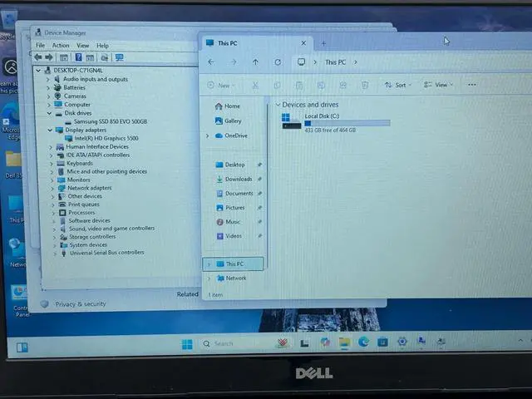The image size is (532, 399).
Task: Open the Desktop folder in explorer sidebar
Action: click(x=230, y=165)
